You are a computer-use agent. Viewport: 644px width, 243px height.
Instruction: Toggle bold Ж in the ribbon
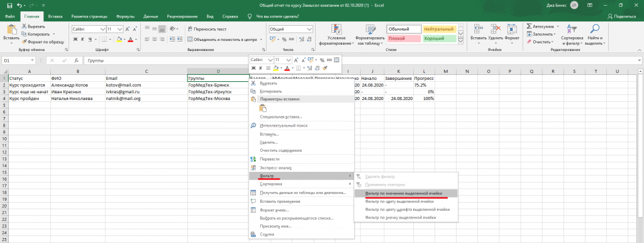(75, 40)
